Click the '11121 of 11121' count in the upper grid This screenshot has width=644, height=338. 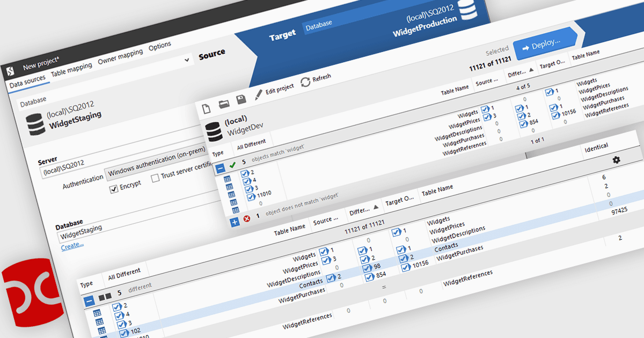pyautogui.click(x=490, y=64)
